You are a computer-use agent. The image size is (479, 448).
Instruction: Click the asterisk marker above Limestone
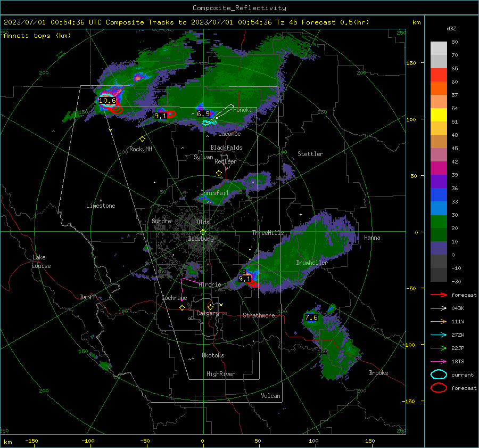point(101,201)
